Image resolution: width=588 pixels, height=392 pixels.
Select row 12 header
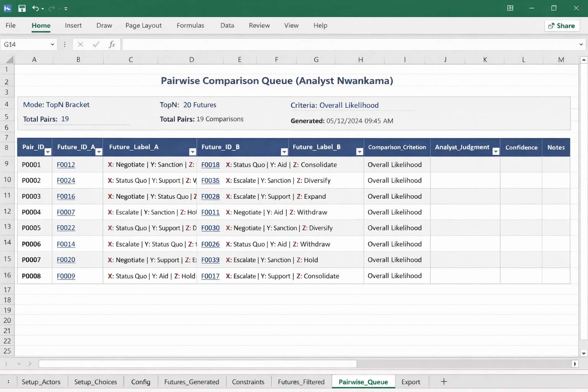pos(7,211)
